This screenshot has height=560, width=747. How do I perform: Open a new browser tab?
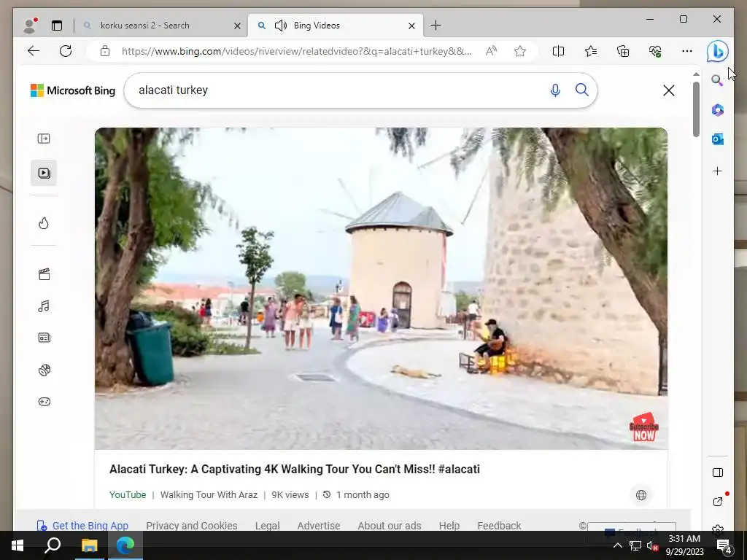(x=436, y=26)
